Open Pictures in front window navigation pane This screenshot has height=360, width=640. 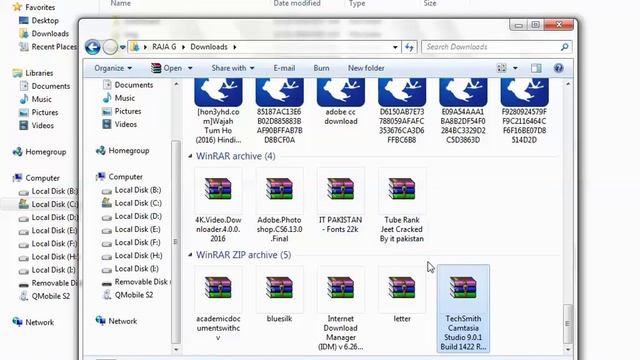coord(122,111)
